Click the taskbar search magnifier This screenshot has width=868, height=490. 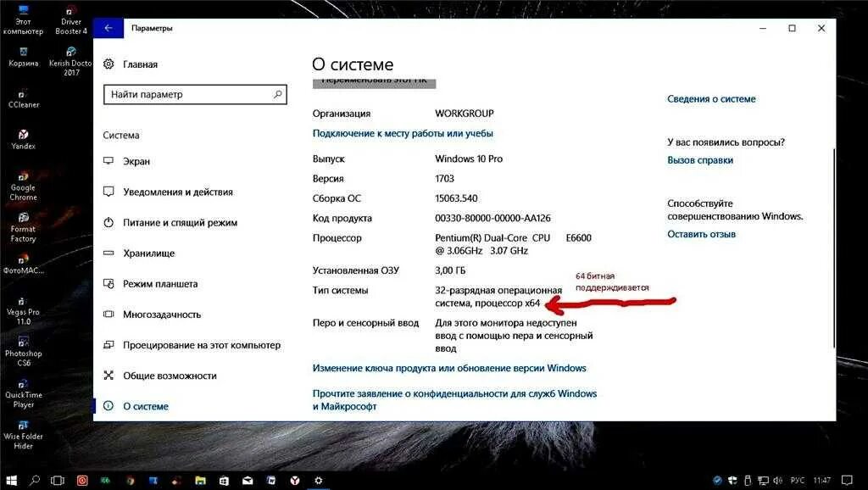click(x=34, y=480)
